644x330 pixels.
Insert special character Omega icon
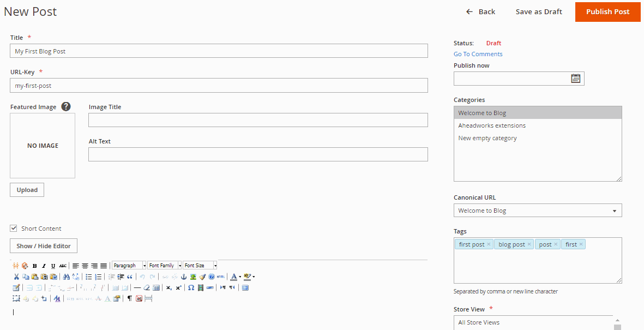[x=191, y=287]
